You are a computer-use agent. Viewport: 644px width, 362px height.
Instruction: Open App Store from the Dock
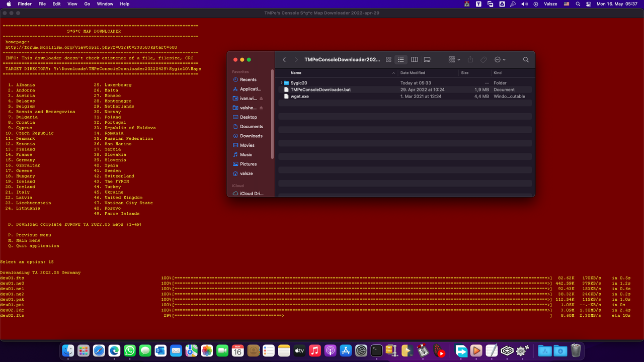(345, 350)
